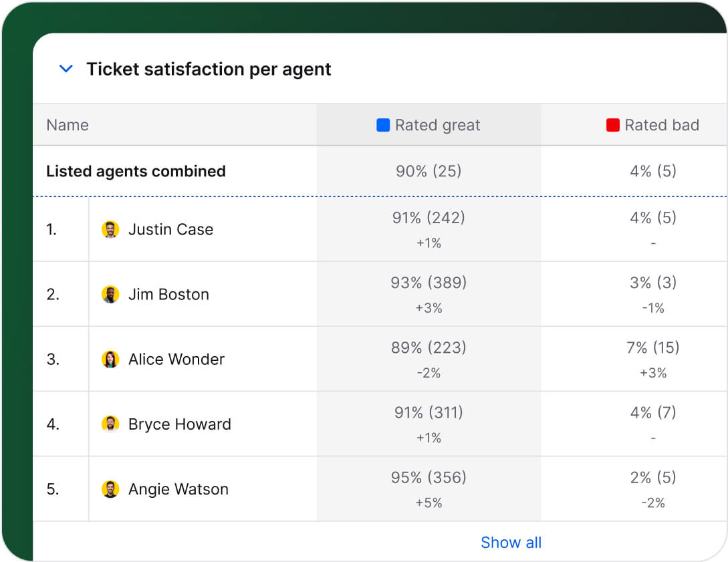The width and height of the screenshot is (728, 562).
Task: Click Alice Wonder's avatar photo
Action: [110, 359]
